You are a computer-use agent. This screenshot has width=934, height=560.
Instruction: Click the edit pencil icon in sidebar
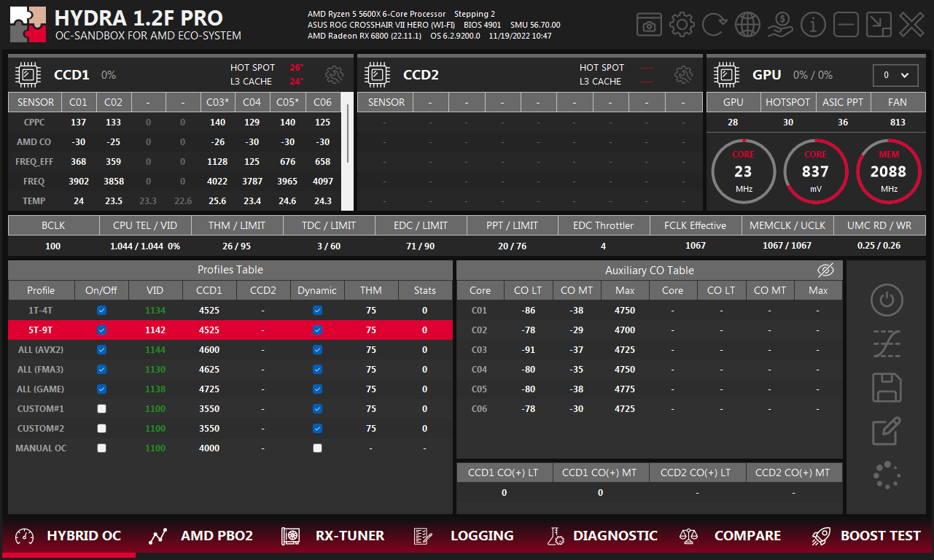click(x=887, y=431)
